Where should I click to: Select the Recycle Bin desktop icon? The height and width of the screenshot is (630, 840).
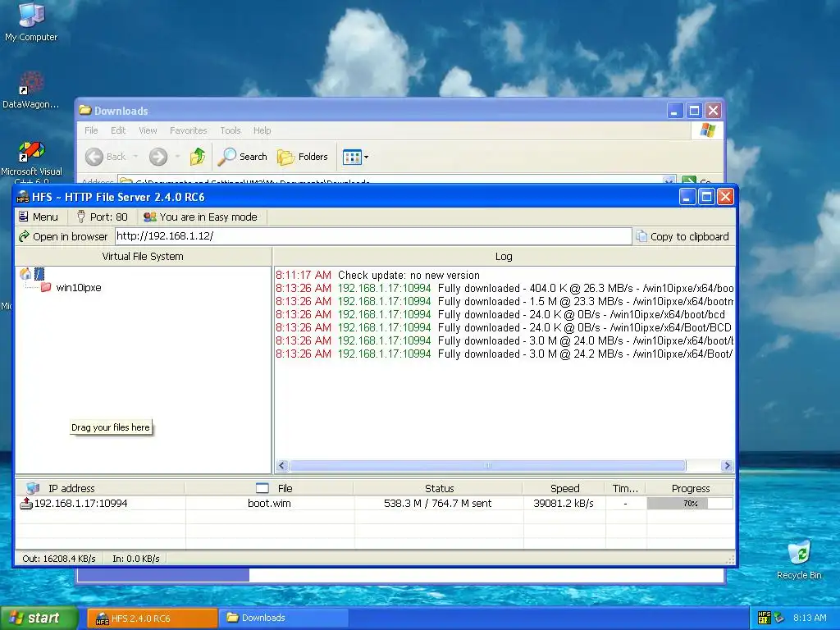(x=799, y=559)
